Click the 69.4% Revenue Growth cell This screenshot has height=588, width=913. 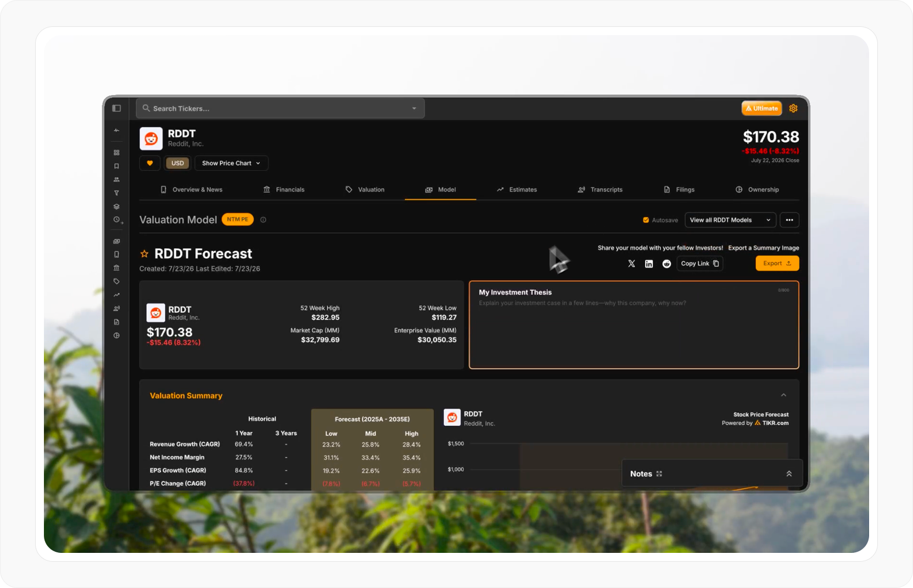click(x=244, y=444)
